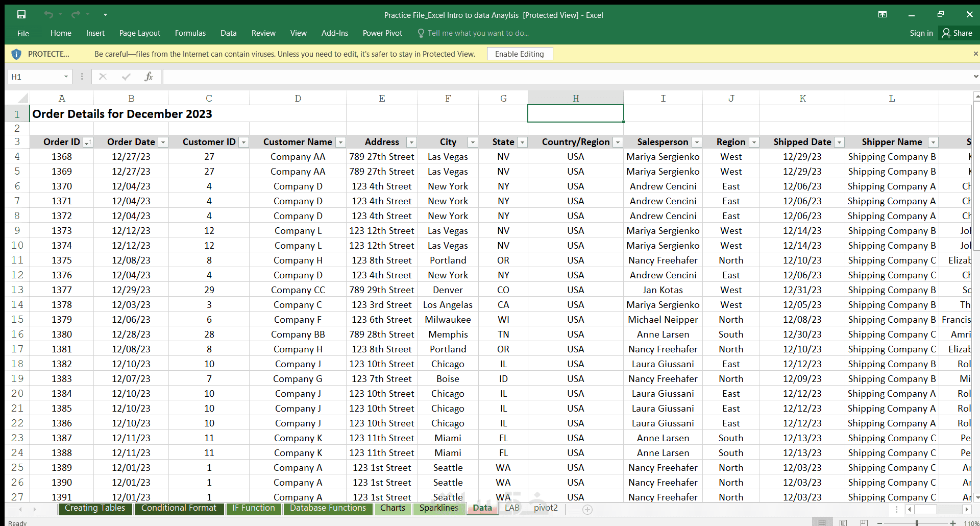
Task: Select the column H header
Action: point(575,98)
